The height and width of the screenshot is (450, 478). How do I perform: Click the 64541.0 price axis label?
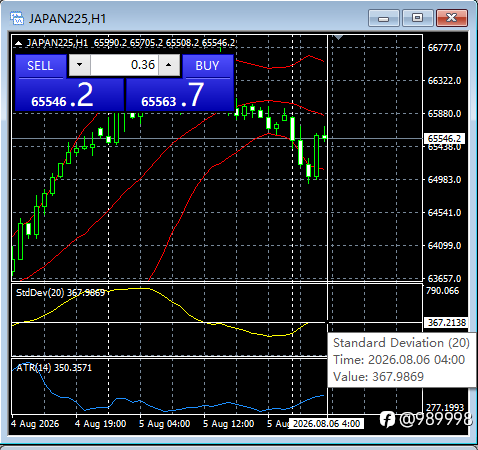point(444,213)
